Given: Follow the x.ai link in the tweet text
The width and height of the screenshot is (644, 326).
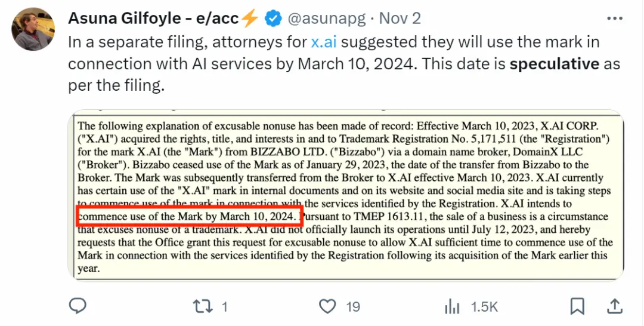Looking at the screenshot, I should click(x=326, y=42).
